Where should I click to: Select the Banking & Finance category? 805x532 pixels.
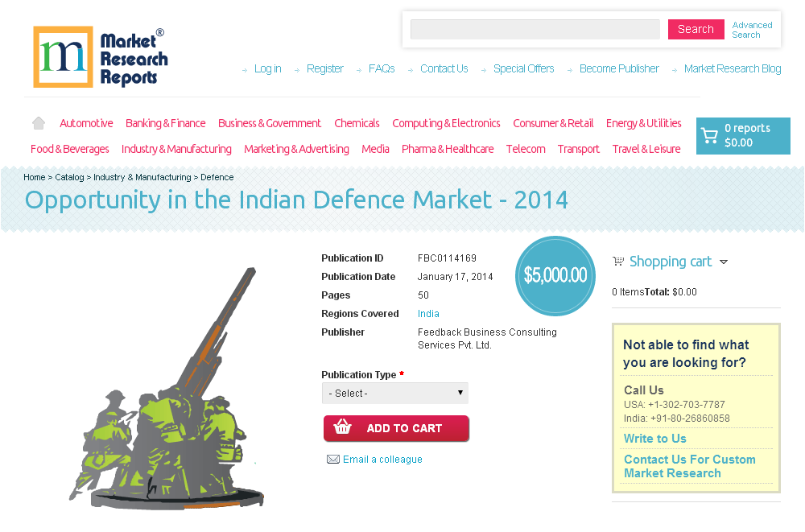tap(166, 122)
